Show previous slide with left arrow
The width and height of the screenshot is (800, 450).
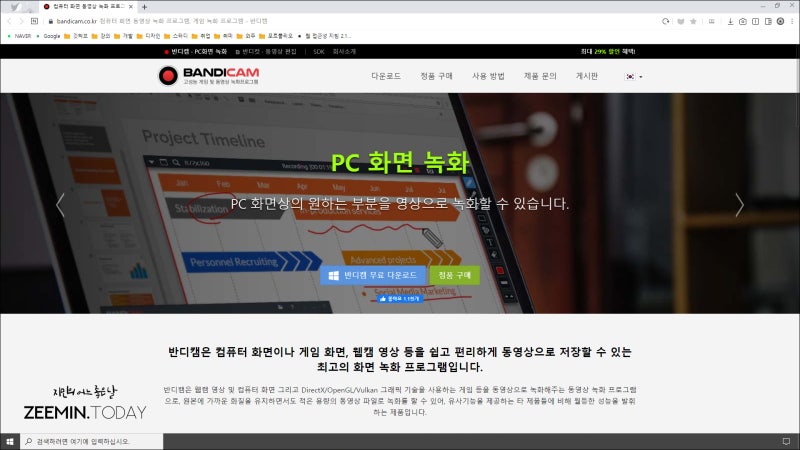[60, 205]
